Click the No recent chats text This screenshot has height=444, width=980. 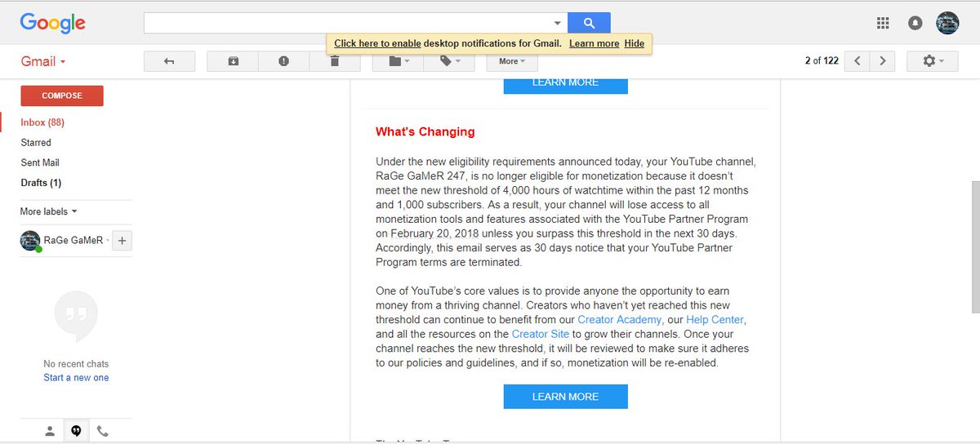[76, 364]
